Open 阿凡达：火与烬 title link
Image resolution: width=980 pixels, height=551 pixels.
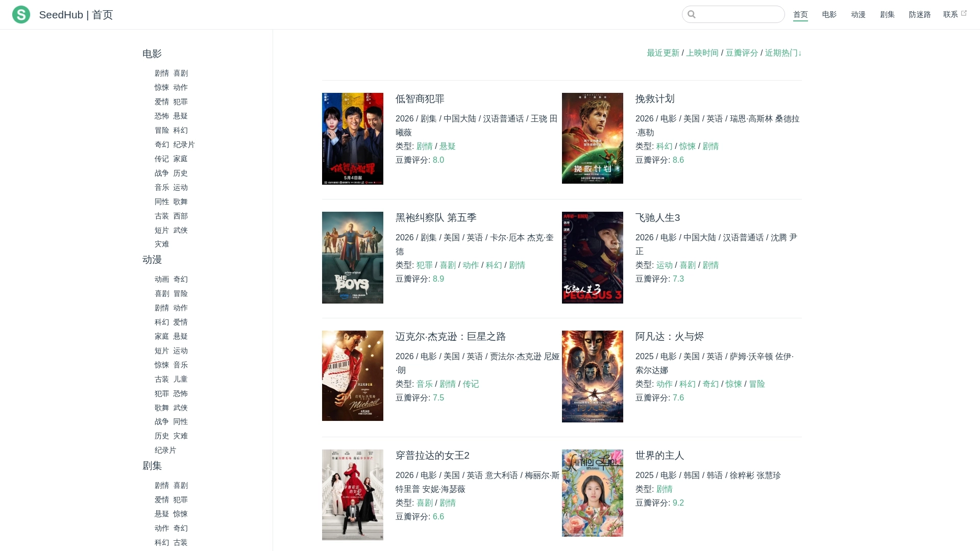coord(669,337)
